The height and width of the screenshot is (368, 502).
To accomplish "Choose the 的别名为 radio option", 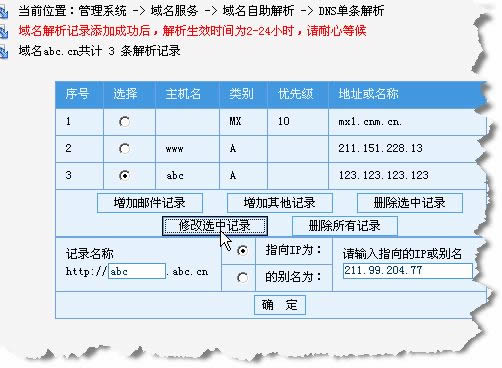I will pos(242,277).
